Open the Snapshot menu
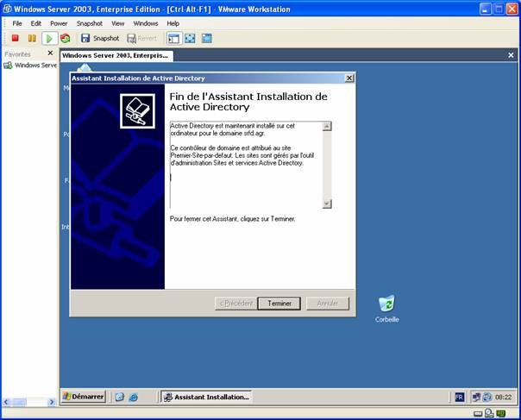The width and height of the screenshot is (521, 420). (x=90, y=23)
